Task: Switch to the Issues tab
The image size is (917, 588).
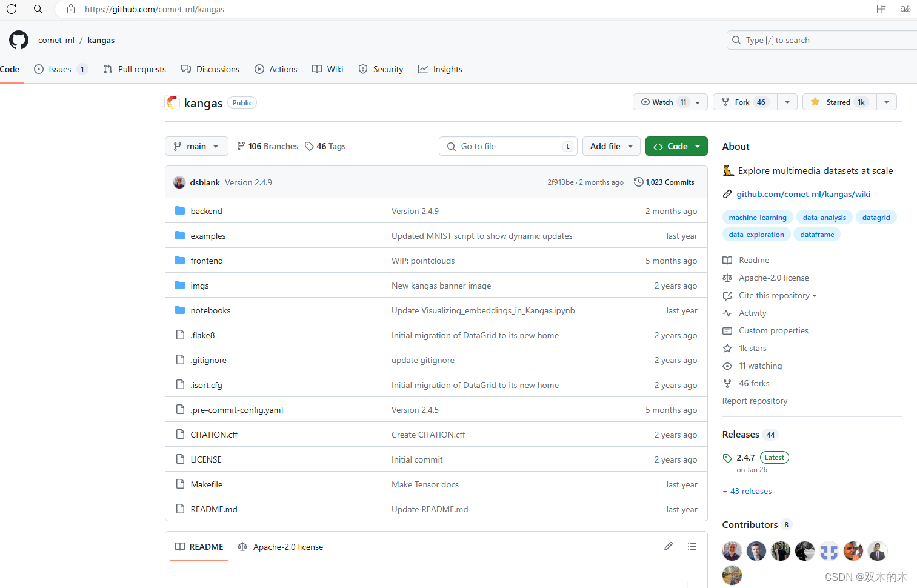Action: pos(61,69)
